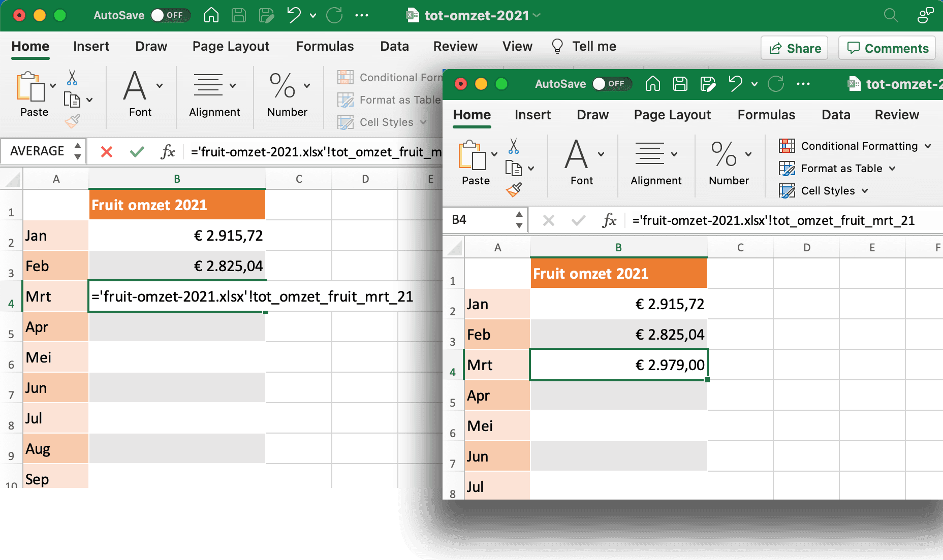
Task: Click the Undo arrow in the front window
Action: point(735,84)
